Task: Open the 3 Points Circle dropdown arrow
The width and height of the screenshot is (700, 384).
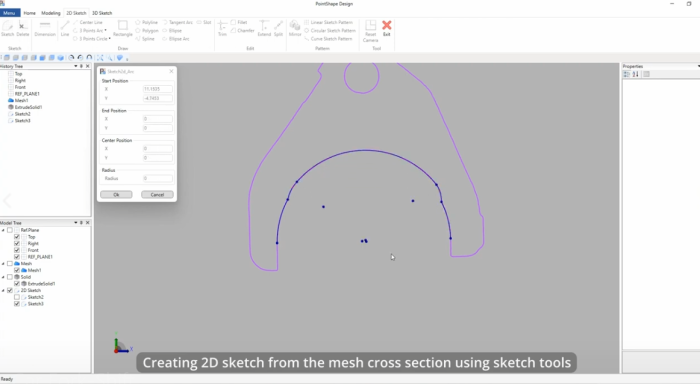Action: point(110,39)
